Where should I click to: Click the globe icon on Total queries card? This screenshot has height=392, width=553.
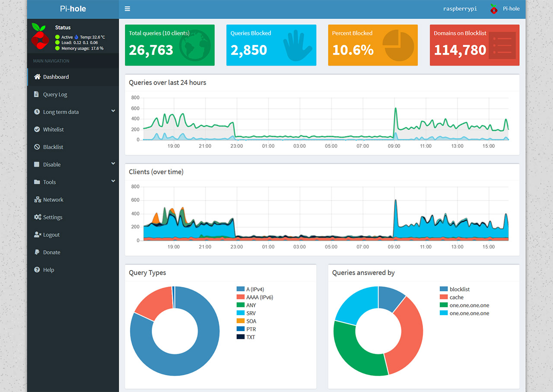(x=195, y=45)
